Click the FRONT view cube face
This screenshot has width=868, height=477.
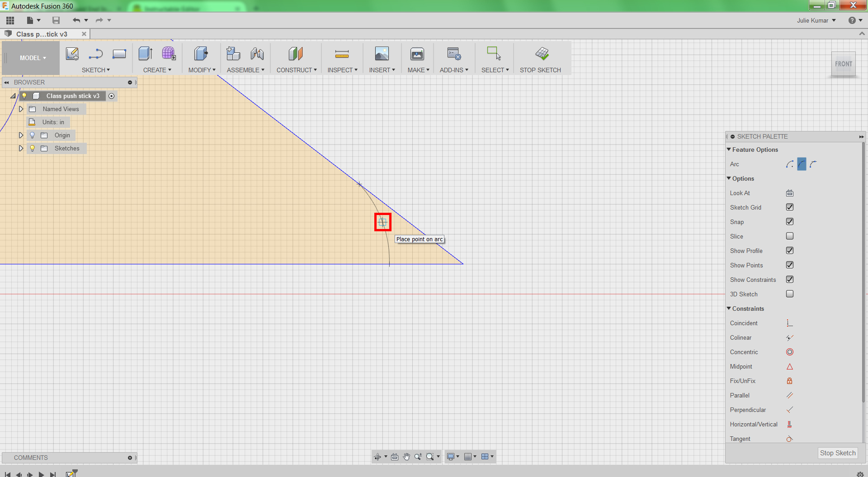pos(844,64)
